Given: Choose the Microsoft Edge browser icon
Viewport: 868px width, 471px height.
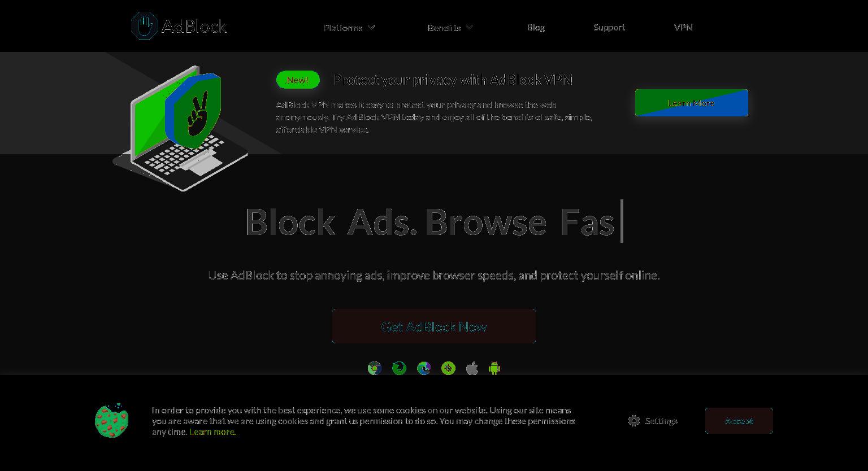Looking at the screenshot, I should click(x=424, y=369).
